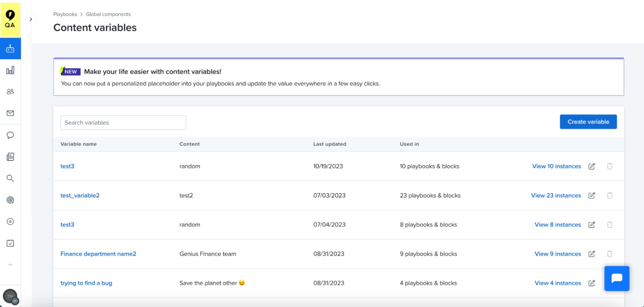Edit the test_variable2 row
The image size is (644, 307).
(592, 195)
